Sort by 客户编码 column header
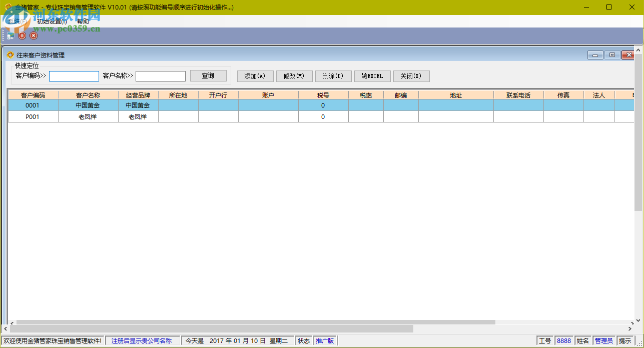This screenshot has width=644, height=348. tap(33, 95)
